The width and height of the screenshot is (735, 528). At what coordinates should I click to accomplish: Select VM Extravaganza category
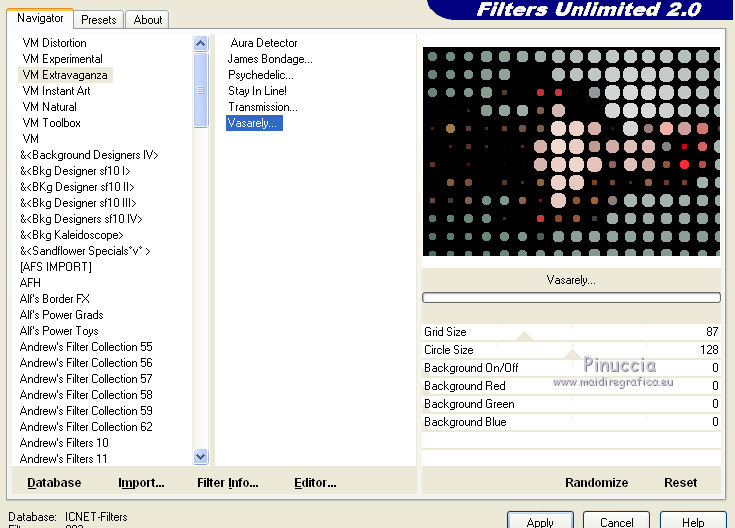(x=65, y=75)
